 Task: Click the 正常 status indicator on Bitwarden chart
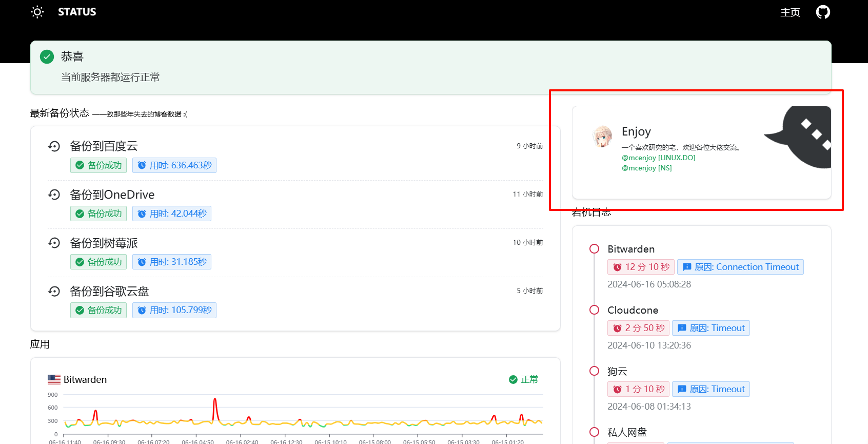pos(523,379)
